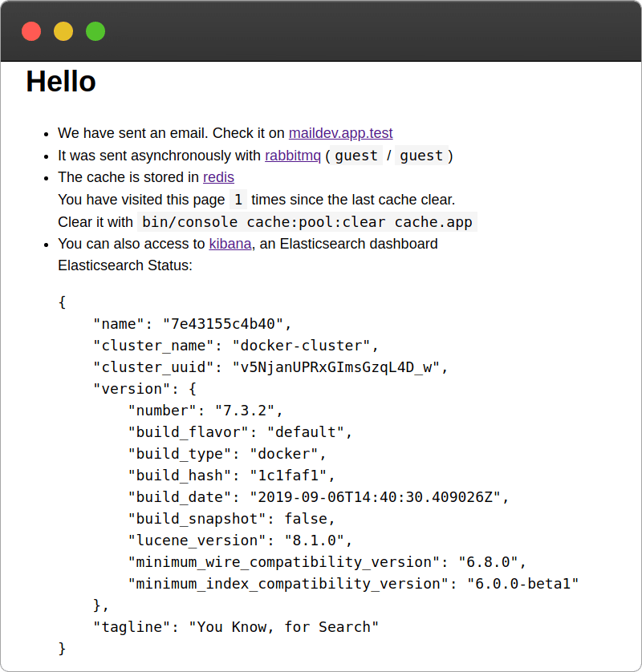Image resolution: width=642 pixels, height=672 pixels.
Task: Click the cluster_uuid value in the JSON
Action: [335, 367]
